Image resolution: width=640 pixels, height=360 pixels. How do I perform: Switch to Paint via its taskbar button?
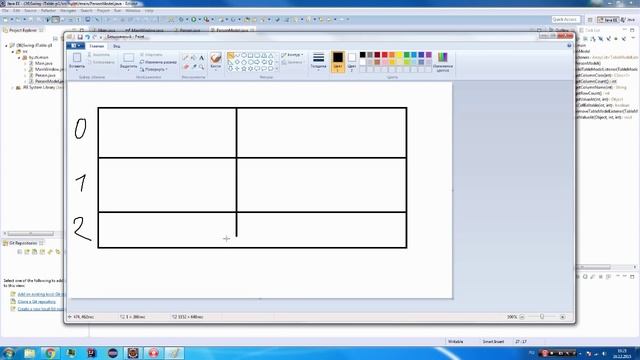point(174,353)
